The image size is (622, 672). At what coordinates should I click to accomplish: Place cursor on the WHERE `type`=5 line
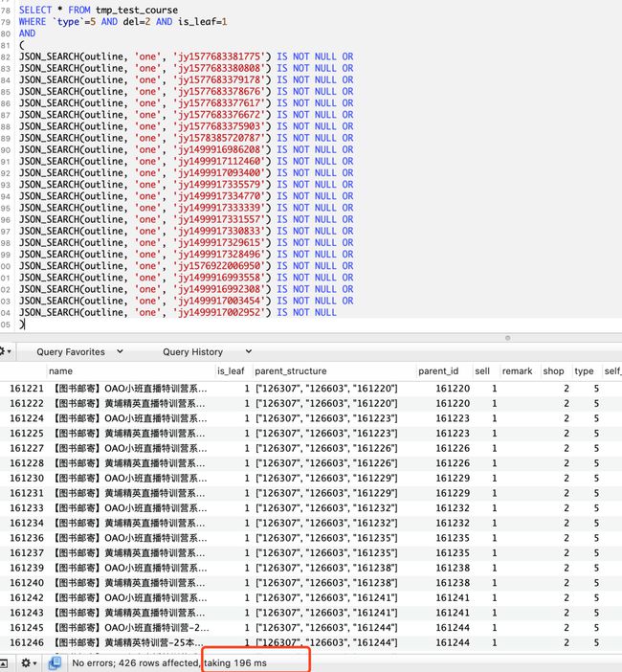(x=122, y=21)
